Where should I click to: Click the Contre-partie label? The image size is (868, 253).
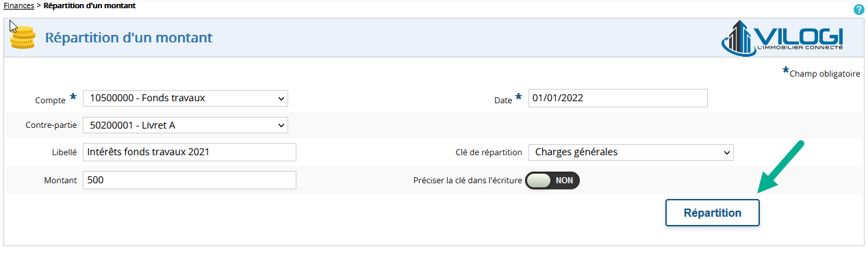51,126
